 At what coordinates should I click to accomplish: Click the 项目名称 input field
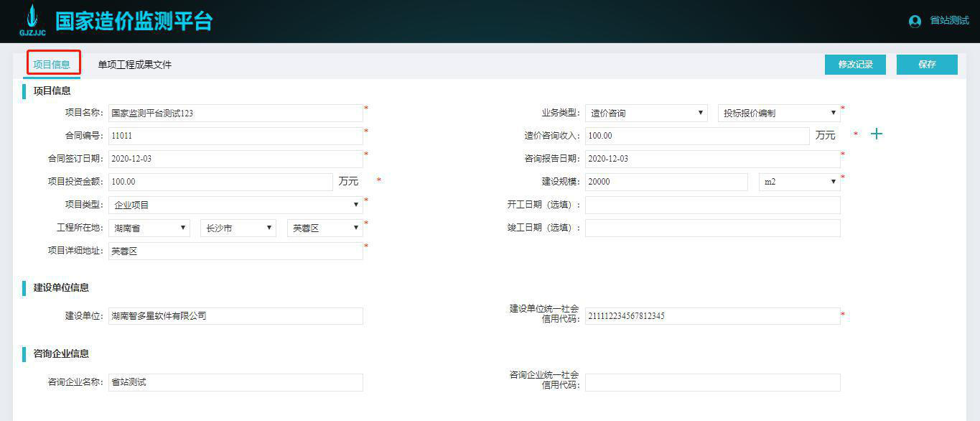tap(237, 113)
